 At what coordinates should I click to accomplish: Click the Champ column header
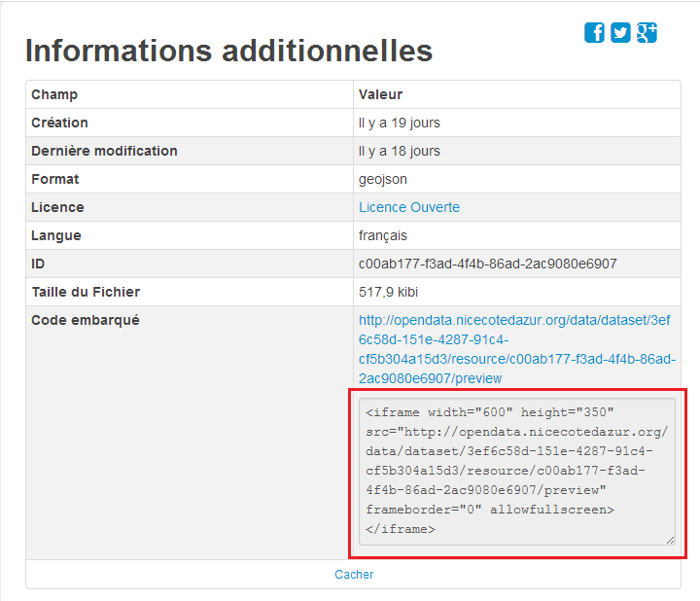pos(54,94)
